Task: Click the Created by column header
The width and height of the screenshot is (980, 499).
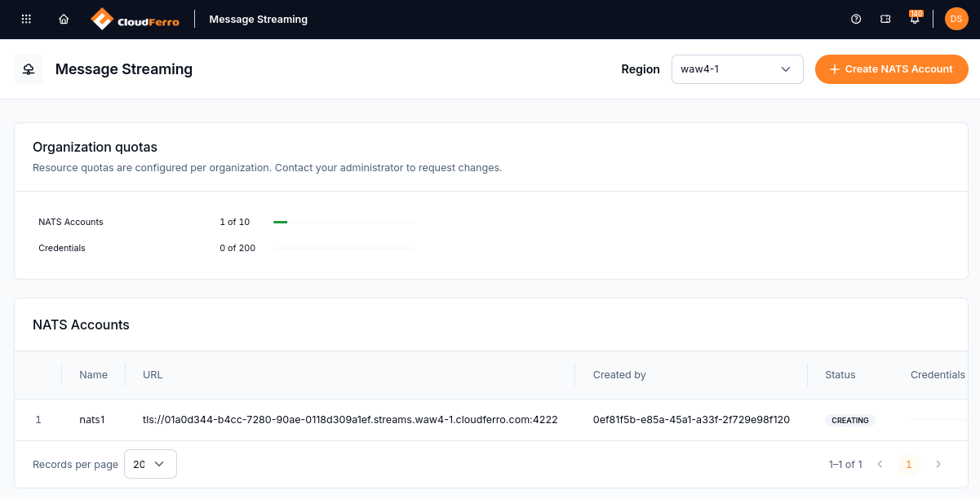Action: tap(619, 375)
